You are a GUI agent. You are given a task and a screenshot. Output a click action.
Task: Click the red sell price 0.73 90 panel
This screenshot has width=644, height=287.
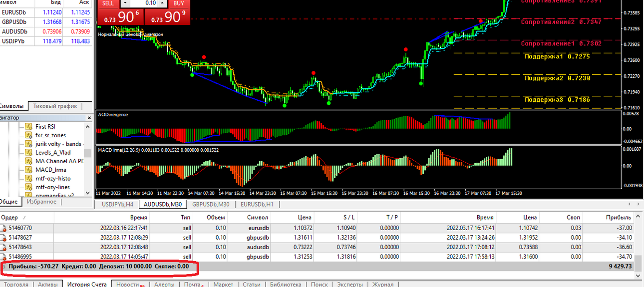120,16
